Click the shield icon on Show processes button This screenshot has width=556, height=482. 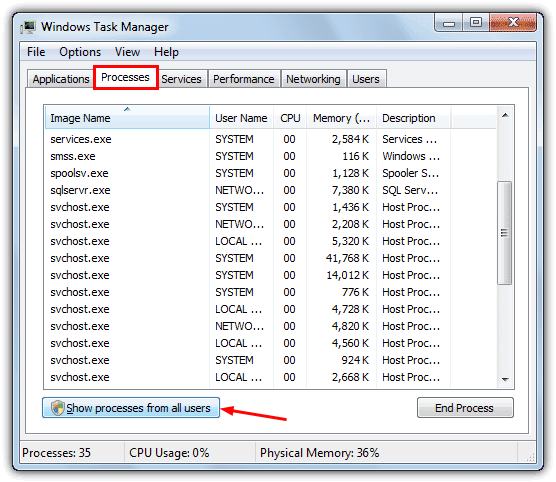(57, 408)
